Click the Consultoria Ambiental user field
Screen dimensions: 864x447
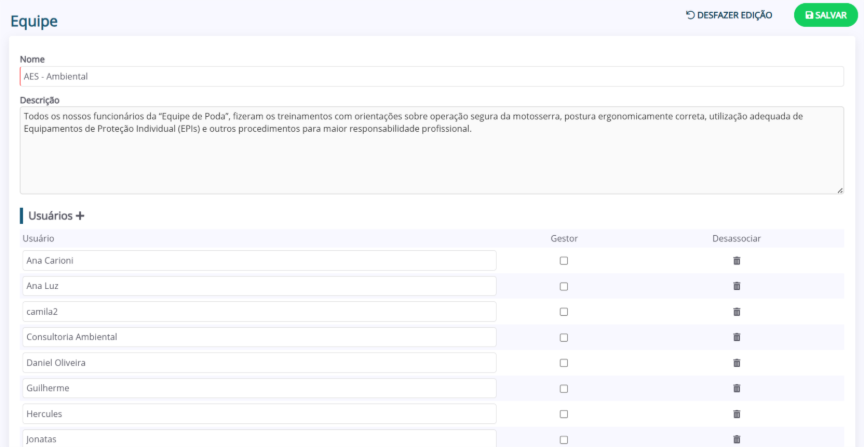[259, 337]
